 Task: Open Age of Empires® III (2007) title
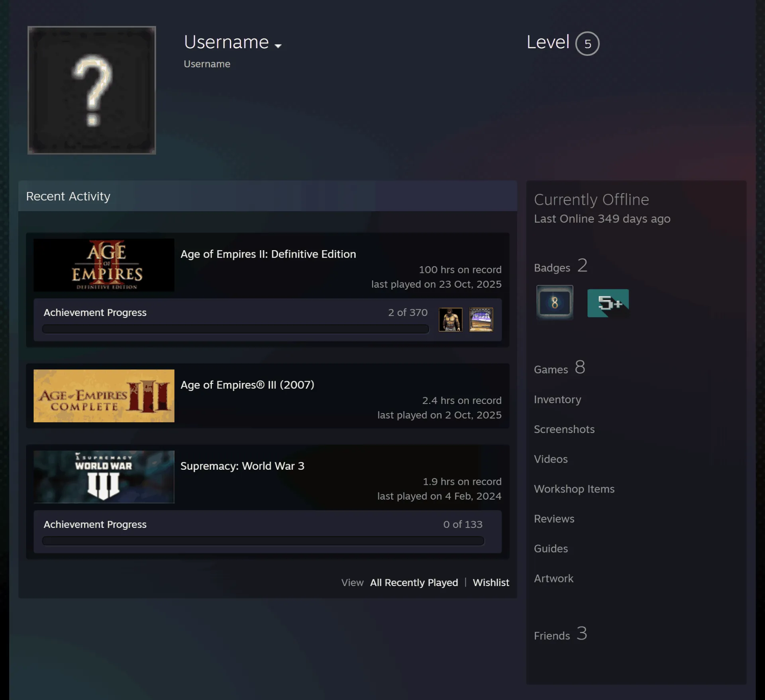[247, 385]
